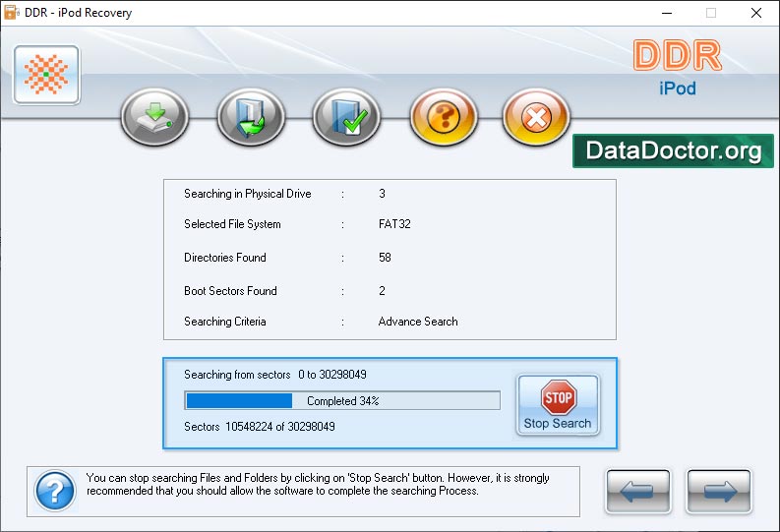Screen dimensions: 780x532
Task: Open help with the question mark toolbar icon
Action: click(444, 117)
